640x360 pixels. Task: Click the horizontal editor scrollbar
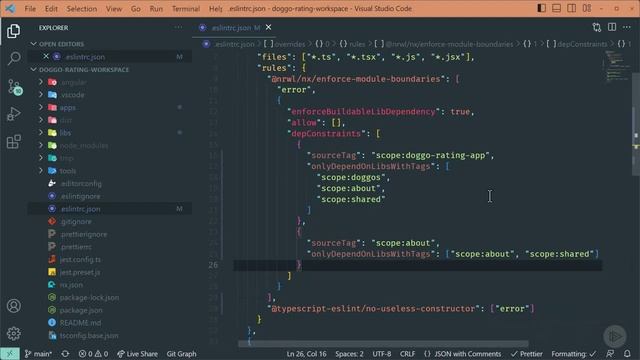click(383, 344)
